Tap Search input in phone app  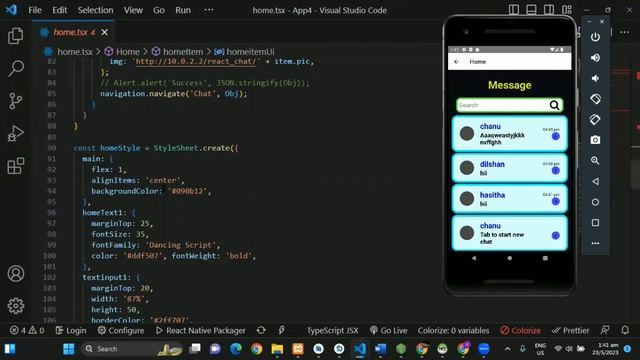(509, 105)
